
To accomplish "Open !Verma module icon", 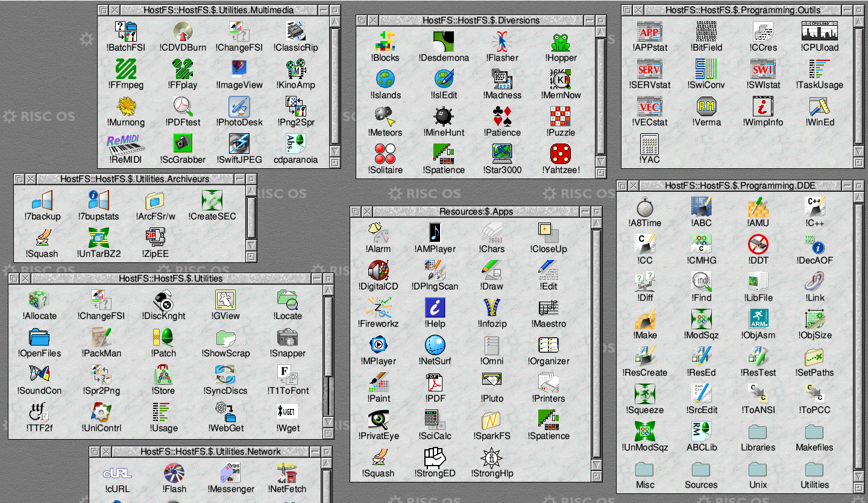I will pyautogui.click(x=706, y=107).
